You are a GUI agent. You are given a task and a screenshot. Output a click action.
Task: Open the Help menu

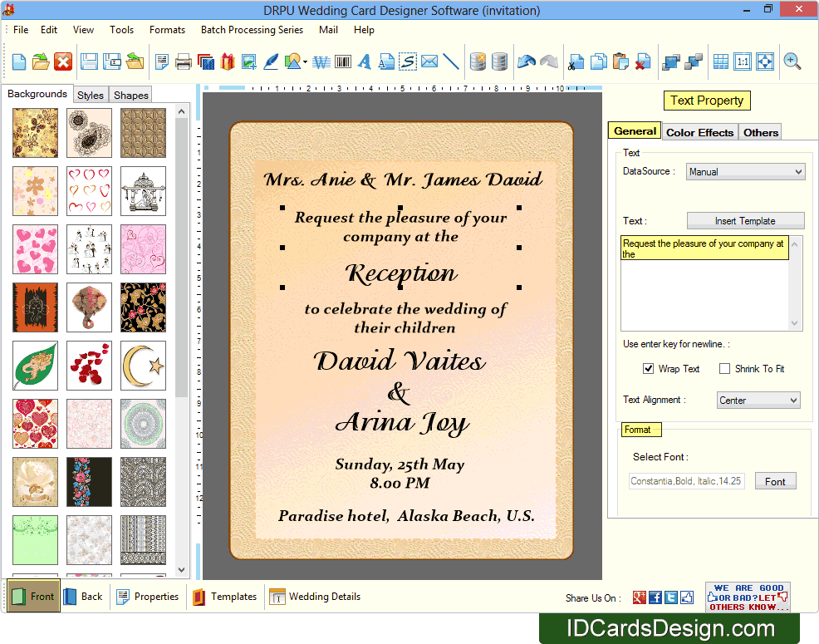coord(364,30)
